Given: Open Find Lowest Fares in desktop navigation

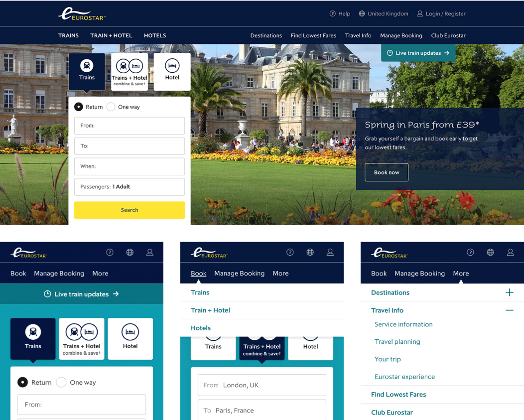Looking at the screenshot, I should (x=313, y=35).
